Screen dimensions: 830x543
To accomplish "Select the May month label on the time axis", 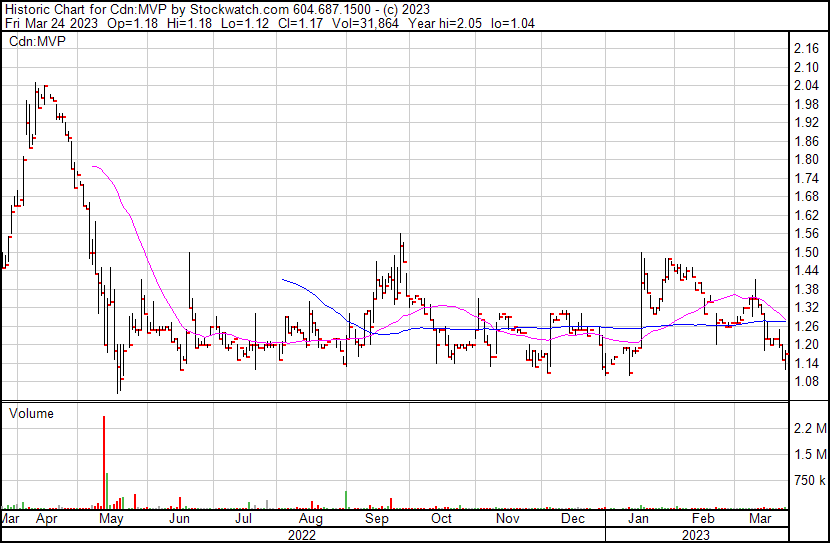I will [111, 519].
